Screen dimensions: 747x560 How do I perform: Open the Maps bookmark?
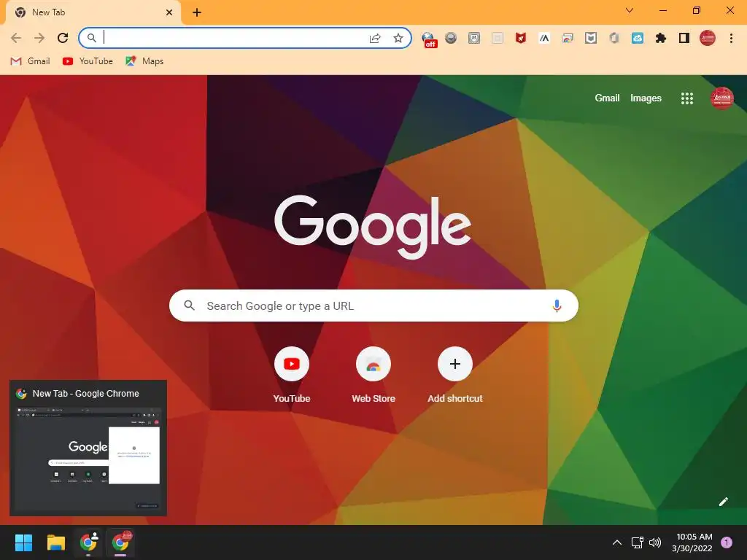[x=144, y=61]
